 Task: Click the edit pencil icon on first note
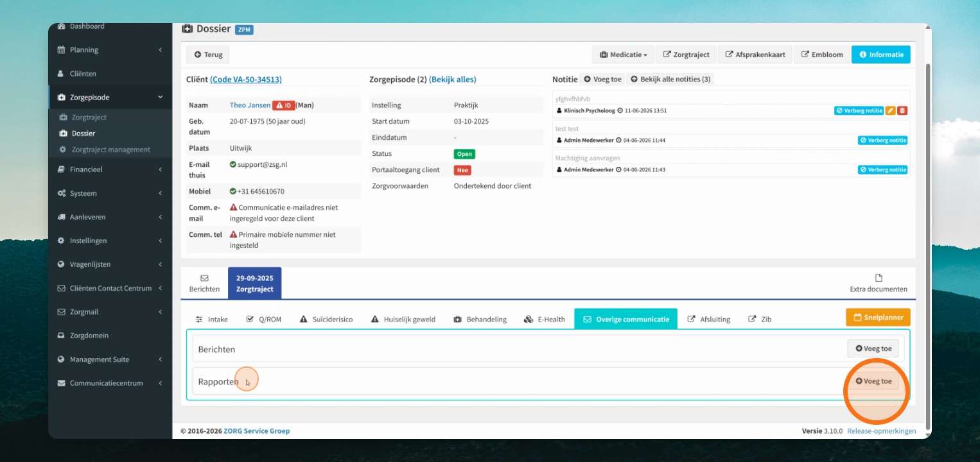[x=891, y=110]
